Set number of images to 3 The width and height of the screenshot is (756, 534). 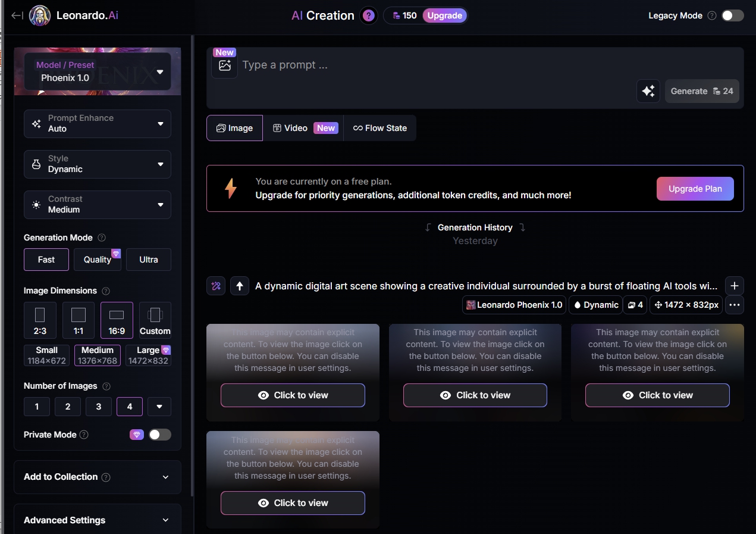[x=99, y=407]
